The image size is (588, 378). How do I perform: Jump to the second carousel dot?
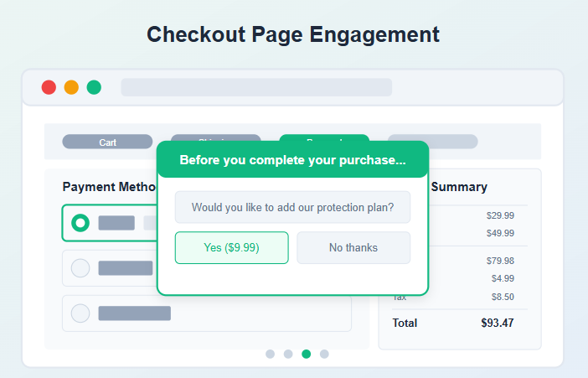click(x=288, y=354)
